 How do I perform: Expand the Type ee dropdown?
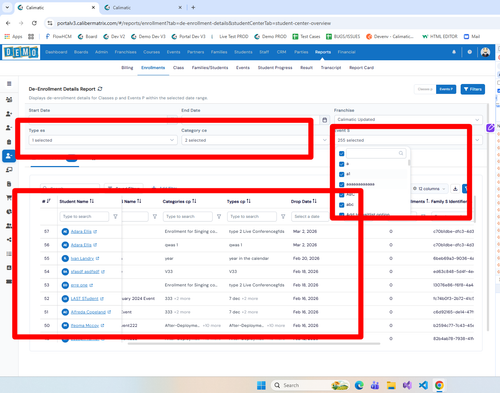pyautogui.click(x=103, y=140)
